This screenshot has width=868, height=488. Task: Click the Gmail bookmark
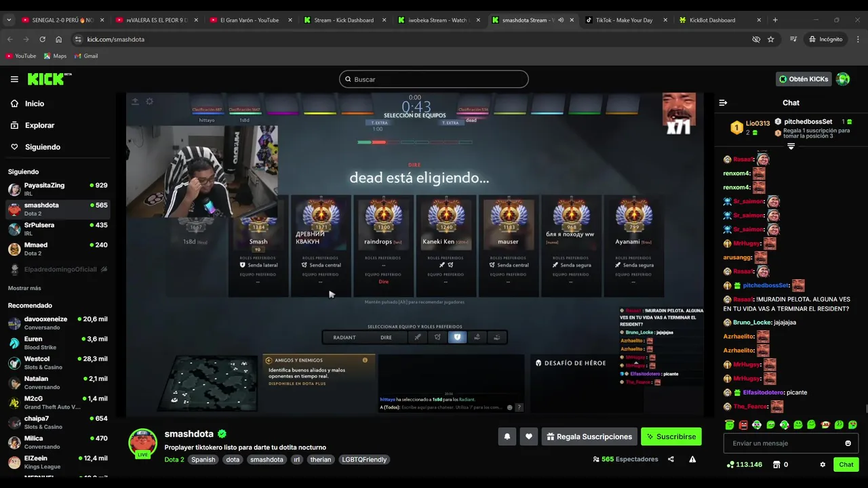[86, 56]
